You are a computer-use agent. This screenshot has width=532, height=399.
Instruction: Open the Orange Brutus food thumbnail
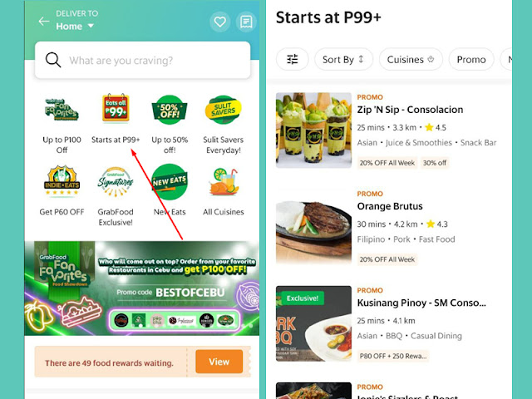tap(313, 227)
